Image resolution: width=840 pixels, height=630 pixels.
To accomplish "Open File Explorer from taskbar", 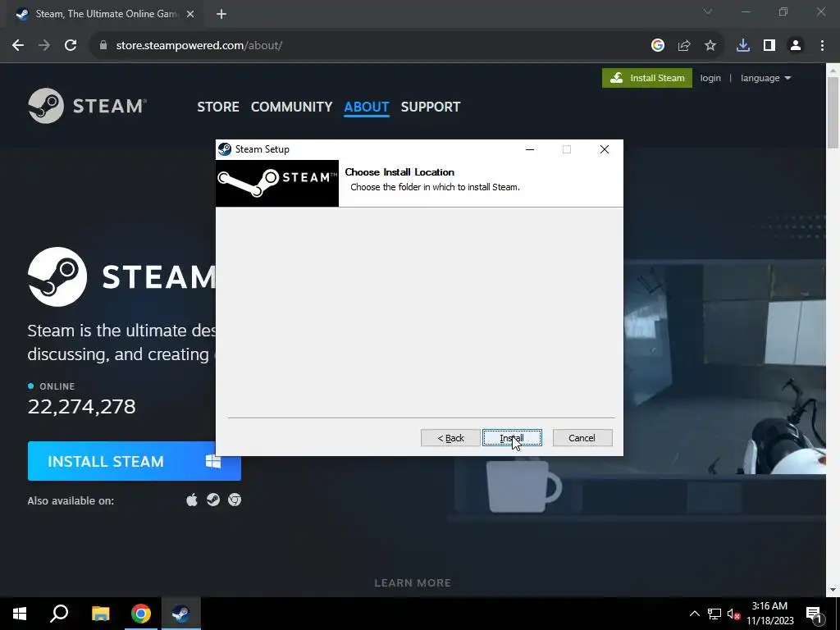I will pos(100,614).
